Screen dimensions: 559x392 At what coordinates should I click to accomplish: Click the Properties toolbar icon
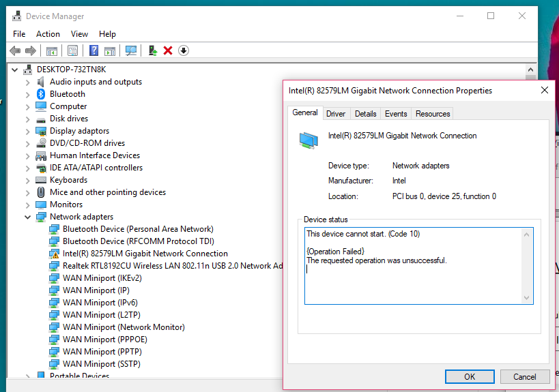pyautogui.click(x=73, y=51)
